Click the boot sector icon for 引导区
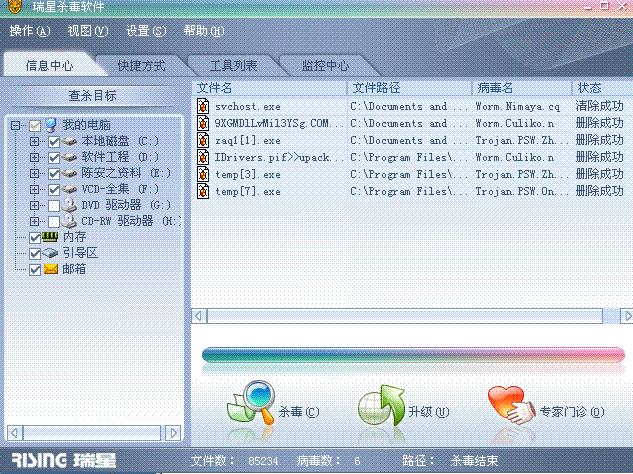The image size is (633, 474). click(x=50, y=253)
